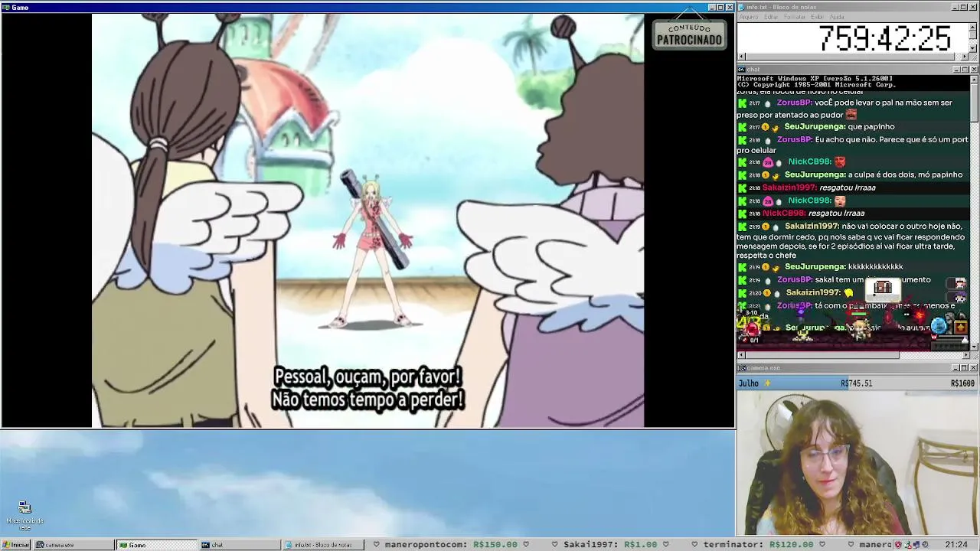Open the Ajuda menu in Notepad
Image resolution: width=980 pixels, height=551 pixels.
click(x=837, y=17)
